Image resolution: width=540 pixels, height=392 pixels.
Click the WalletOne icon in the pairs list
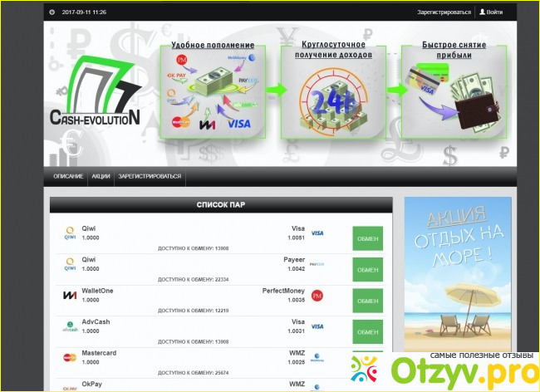pyautogui.click(x=70, y=295)
